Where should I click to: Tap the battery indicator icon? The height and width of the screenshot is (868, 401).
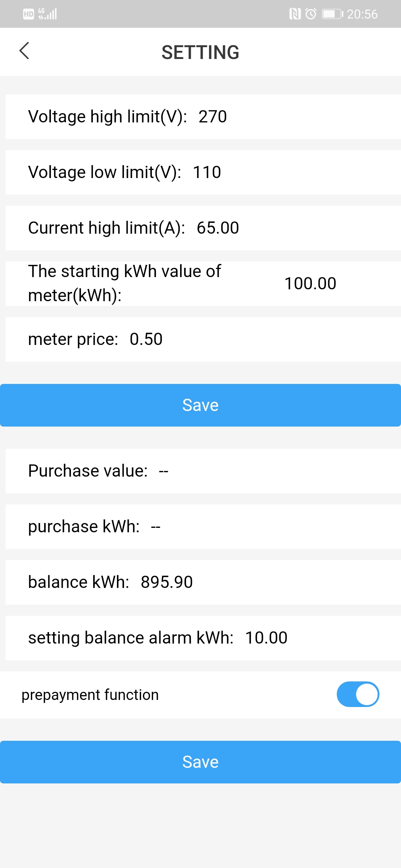(x=332, y=14)
